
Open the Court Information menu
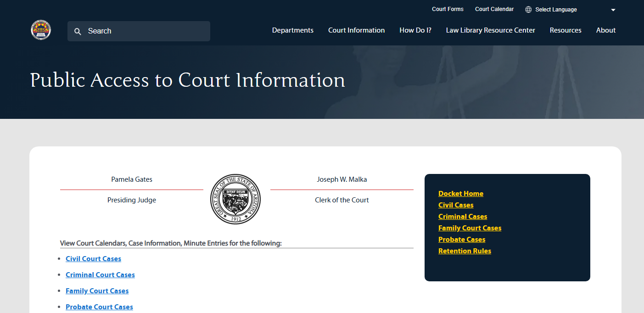tap(356, 30)
